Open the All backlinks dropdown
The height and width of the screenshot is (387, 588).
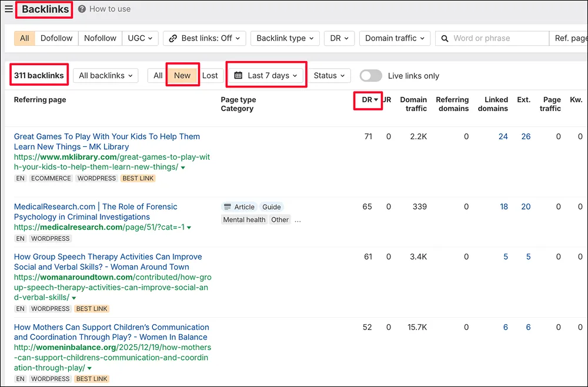(105, 75)
